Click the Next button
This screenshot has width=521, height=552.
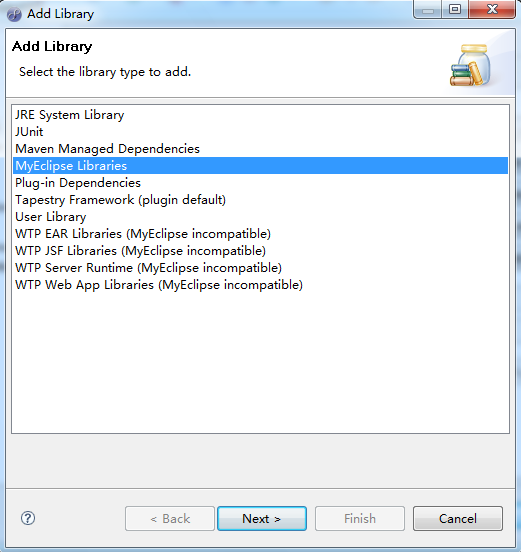tap(262, 519)
